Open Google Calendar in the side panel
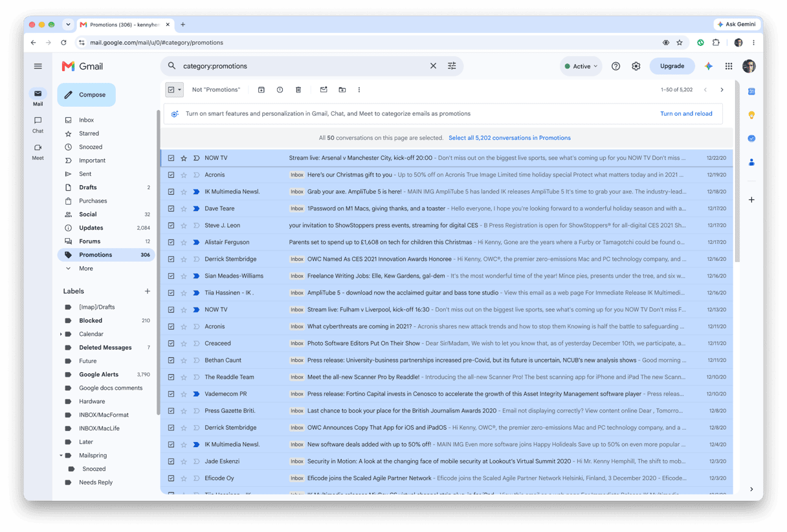The image size is (787, 532). (x=751, y=91)
